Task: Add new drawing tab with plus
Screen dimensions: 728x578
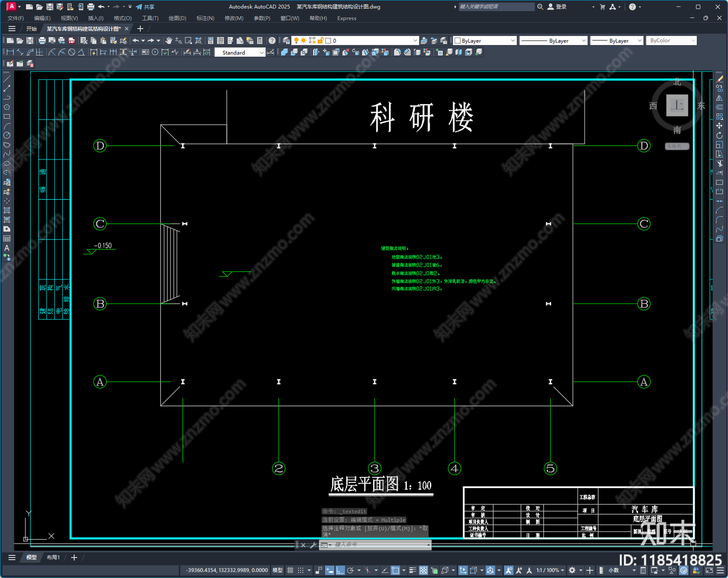Action: tap(140, 29)
